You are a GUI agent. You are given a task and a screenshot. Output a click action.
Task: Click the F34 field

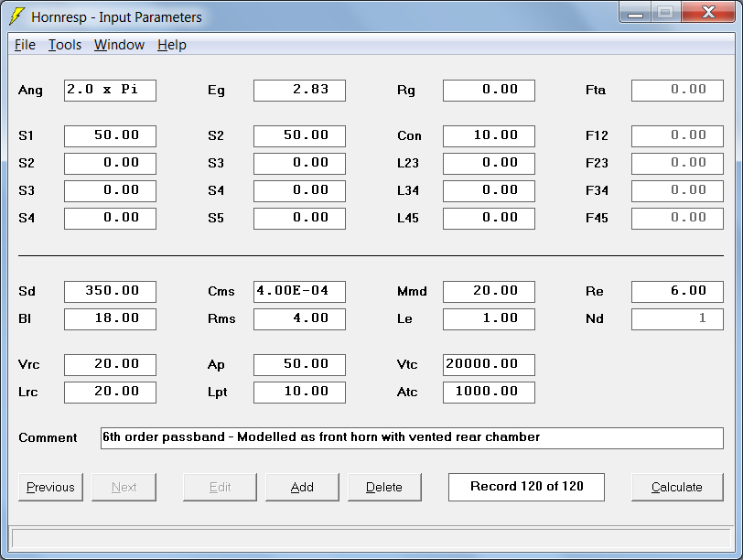point(678,191)
